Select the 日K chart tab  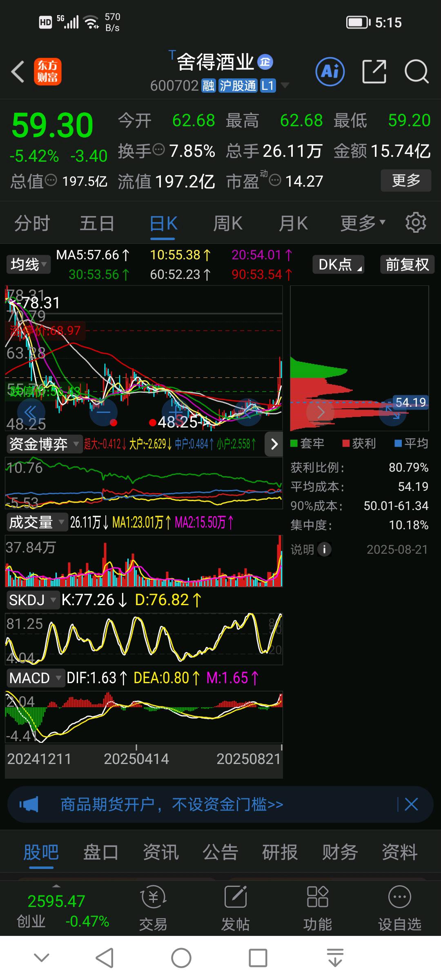tap(163, 223)
